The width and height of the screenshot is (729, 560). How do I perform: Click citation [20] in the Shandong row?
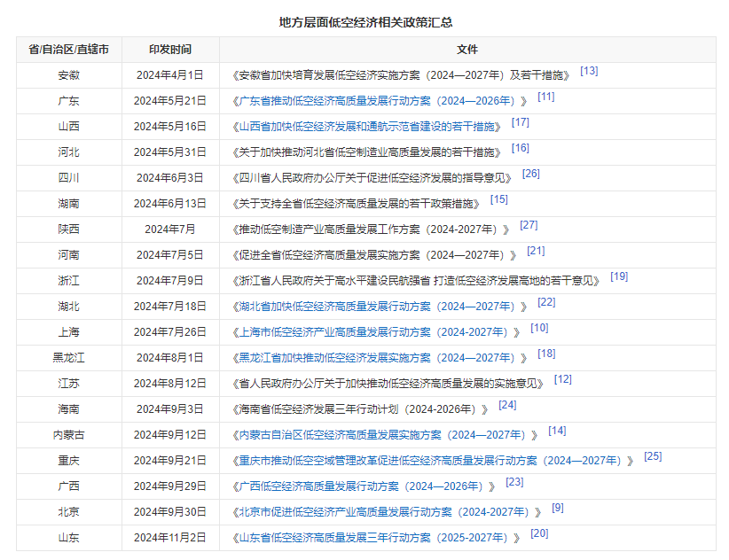539,534
